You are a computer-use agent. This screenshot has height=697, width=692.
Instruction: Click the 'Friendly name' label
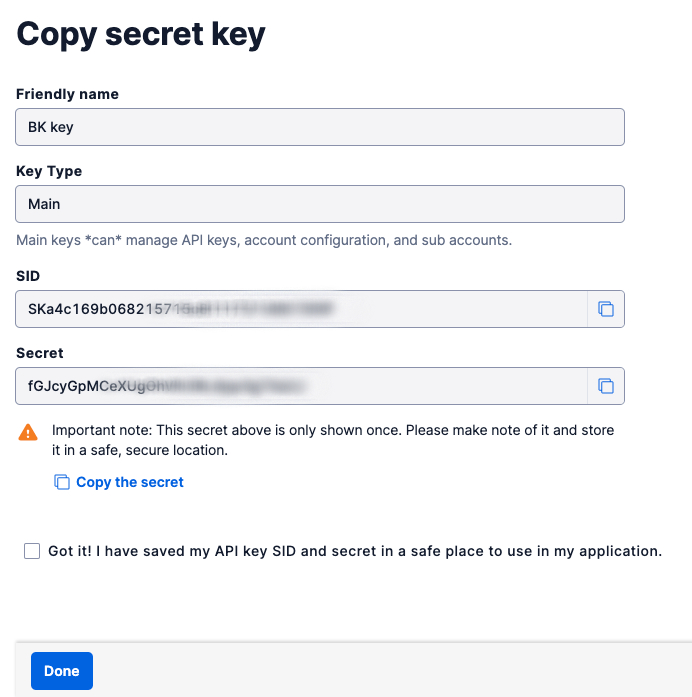pos(67,94)
